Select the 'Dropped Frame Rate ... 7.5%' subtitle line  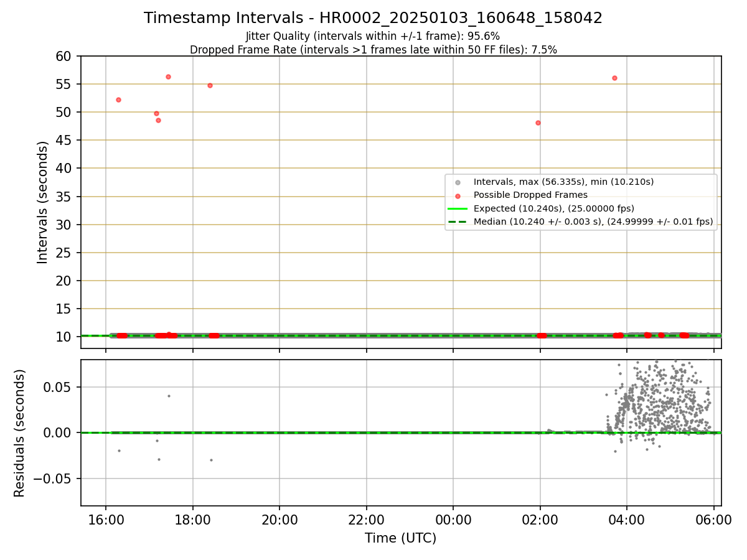click(373, 50)
